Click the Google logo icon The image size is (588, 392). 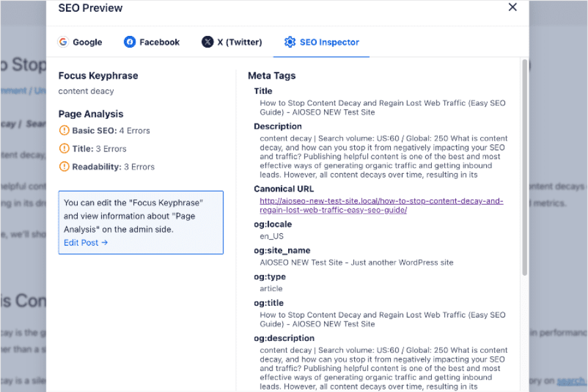point(63,42)
